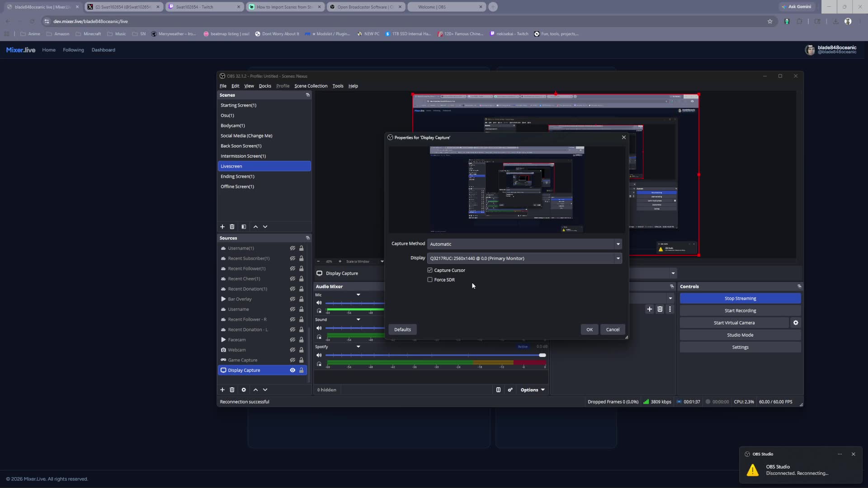The width and height of the screenshot is (868, 488).
Task: Pop out the Scenes dock icon
Action: pyautogui.click(x=308, y=95)
